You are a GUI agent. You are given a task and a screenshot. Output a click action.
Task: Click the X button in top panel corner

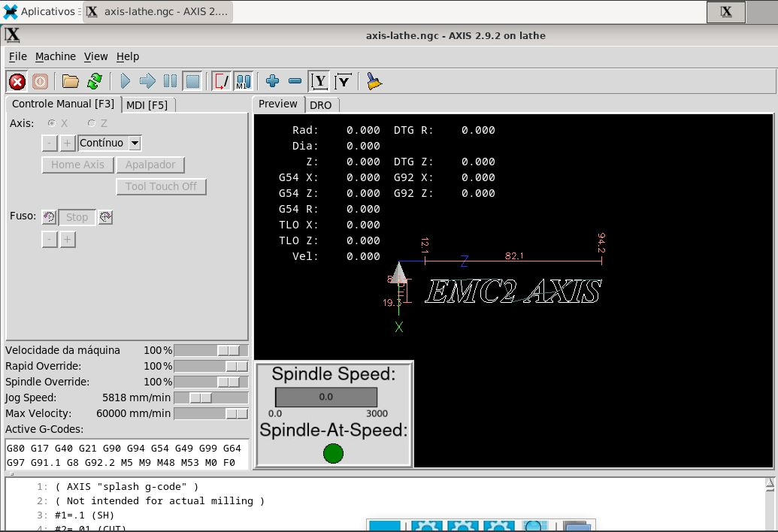click(x=726, y=12)
